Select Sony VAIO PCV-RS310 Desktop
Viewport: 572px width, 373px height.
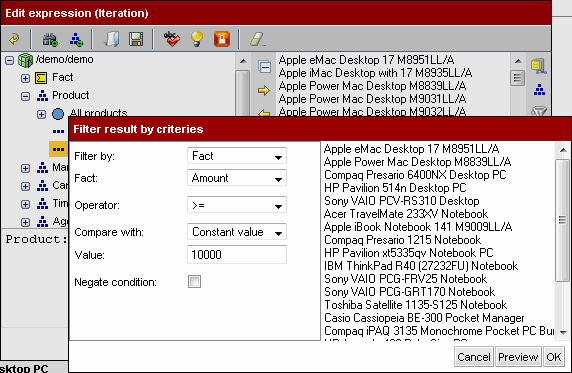coord(402,201)
